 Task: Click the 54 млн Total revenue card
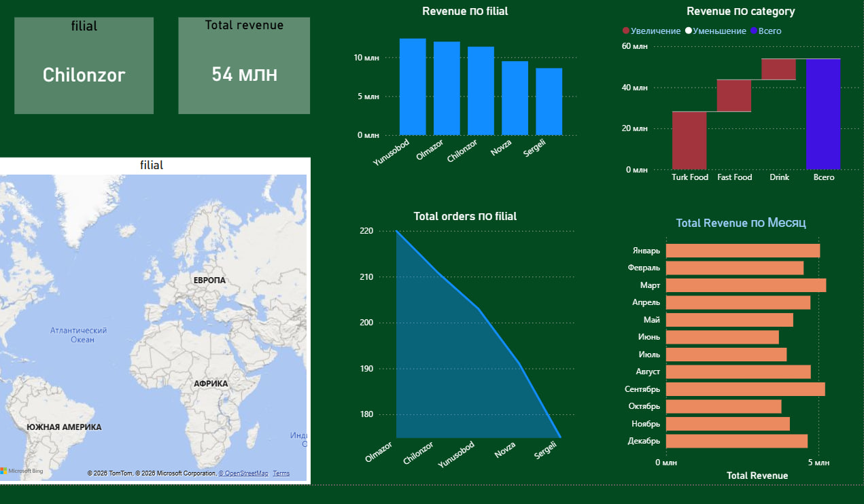[x=244, y=66]
